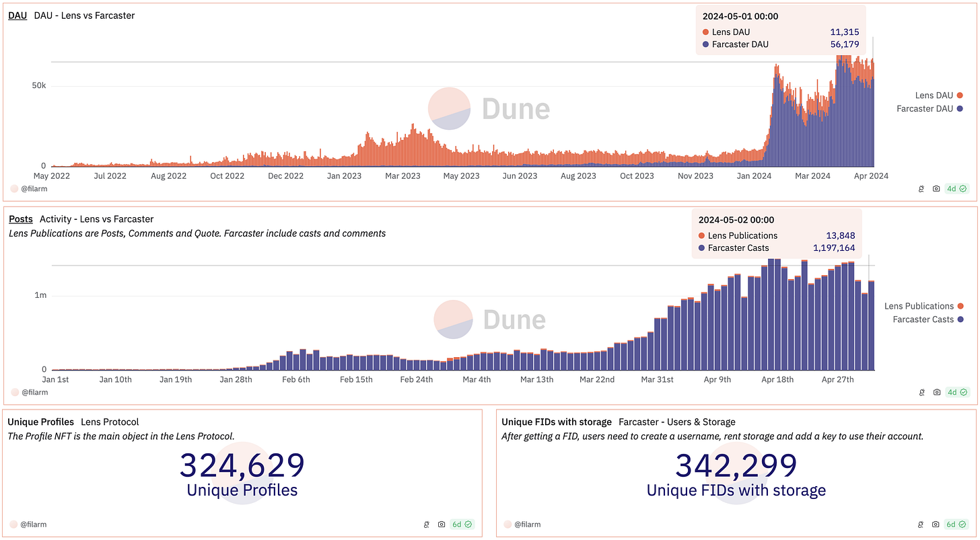
Task: Click the 6d freshness badge in Unique FIDs panel
Action: (x=957, y=525)
